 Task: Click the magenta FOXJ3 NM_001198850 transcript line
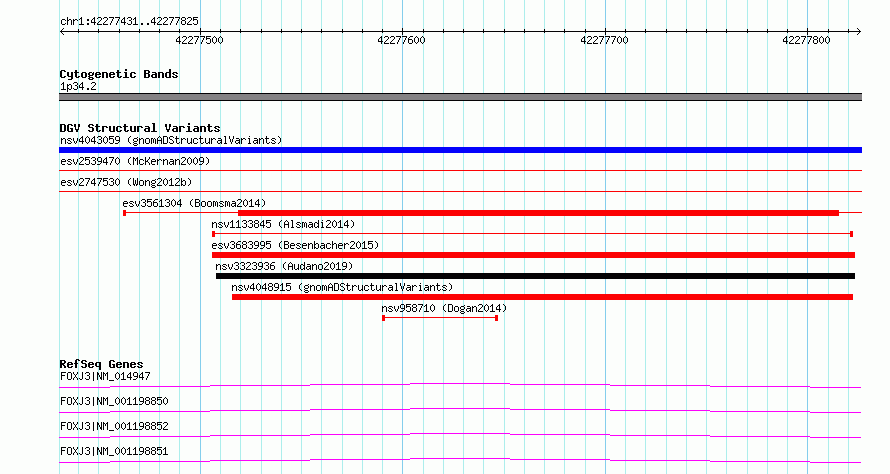point(460,410)
